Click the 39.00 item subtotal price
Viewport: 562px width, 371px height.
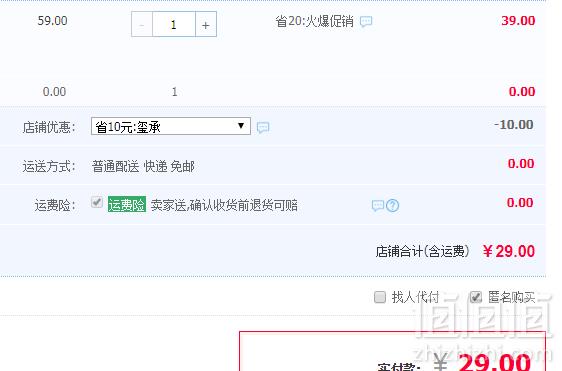coord(518,21)
